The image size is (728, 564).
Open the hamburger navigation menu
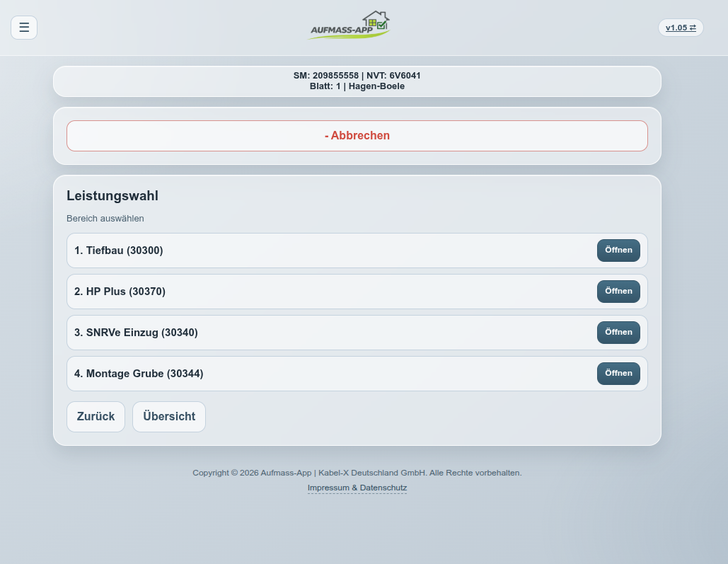click(x=24, y=28)
